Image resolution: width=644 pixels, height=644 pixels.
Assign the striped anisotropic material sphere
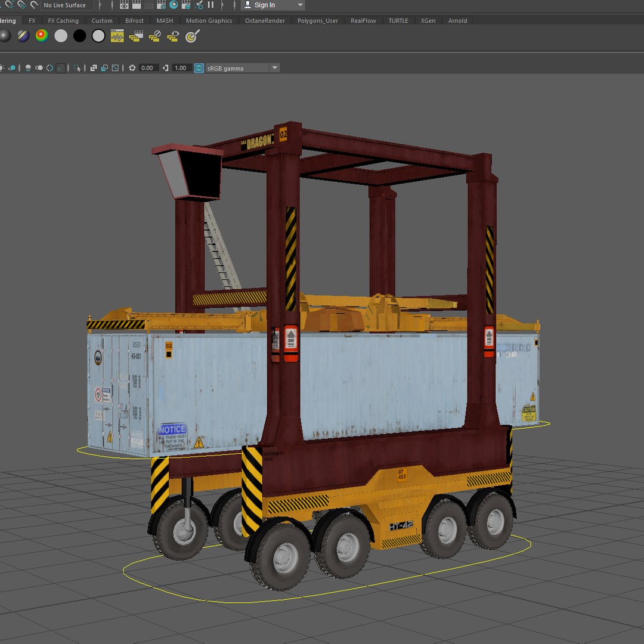(x=23, y=36)
